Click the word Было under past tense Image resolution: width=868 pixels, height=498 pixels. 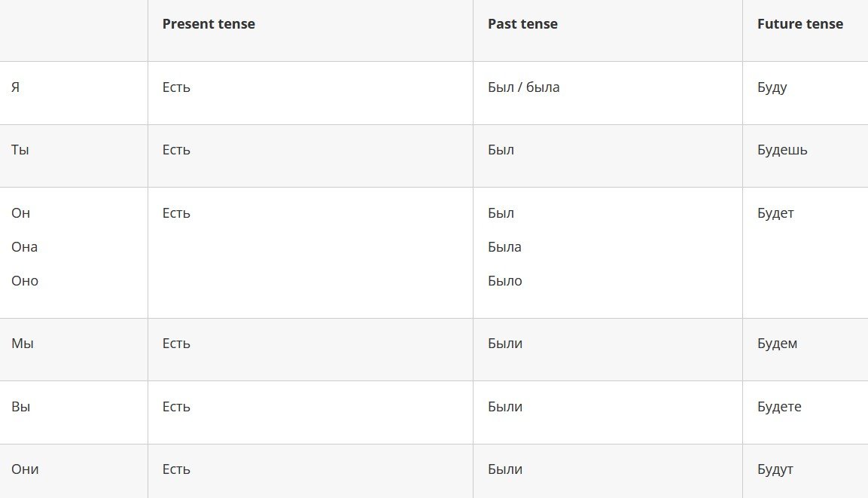[x=504, y=281]
